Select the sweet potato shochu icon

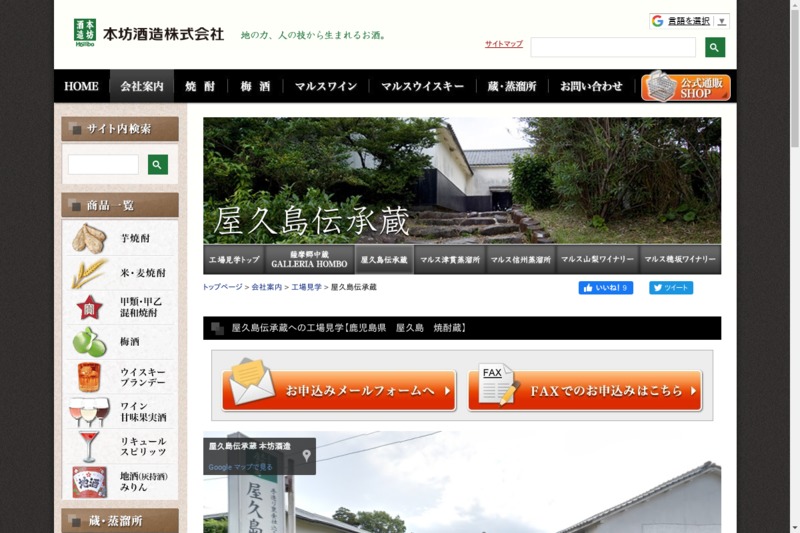[x=90, y=238]
